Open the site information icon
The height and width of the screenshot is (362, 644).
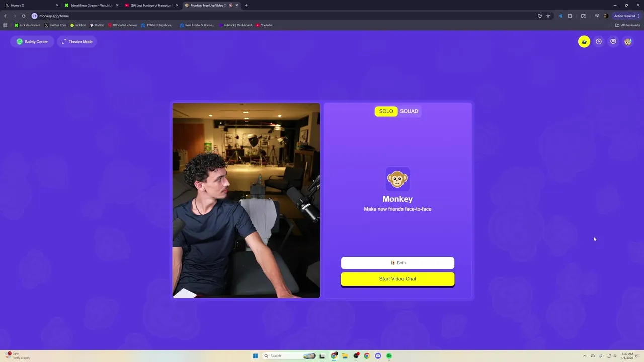click(x=34, y=16)
